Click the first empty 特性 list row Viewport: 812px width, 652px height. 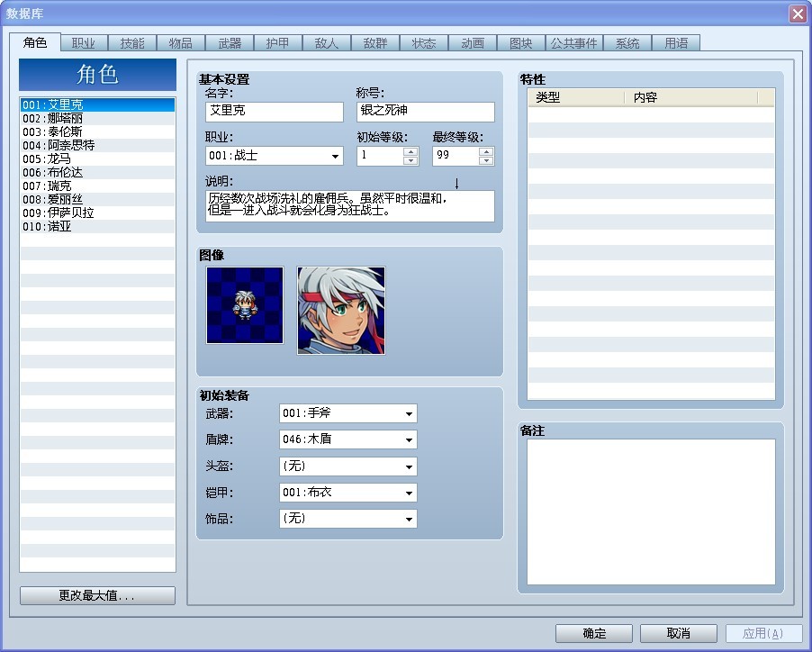(651, 114)
